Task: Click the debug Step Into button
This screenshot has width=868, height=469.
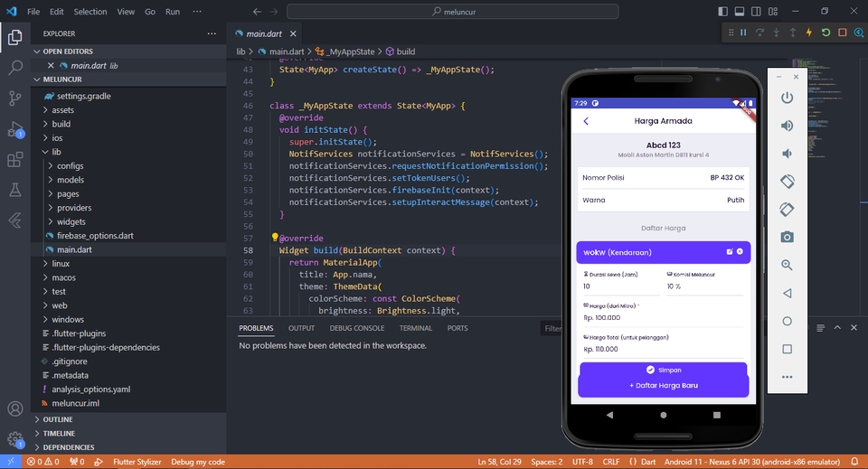Action: tap(777, 33)
